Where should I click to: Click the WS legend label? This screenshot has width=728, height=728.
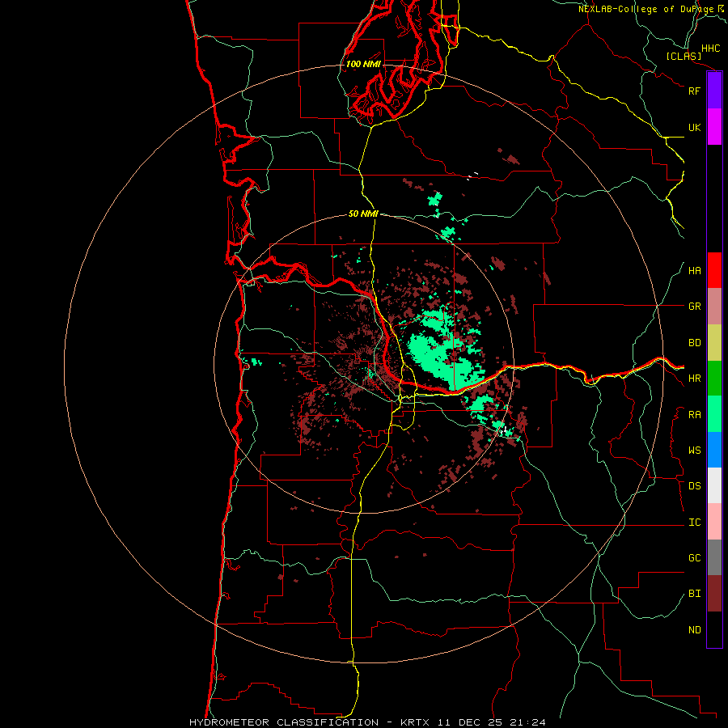pyautogui.click(x=694, y=451)
